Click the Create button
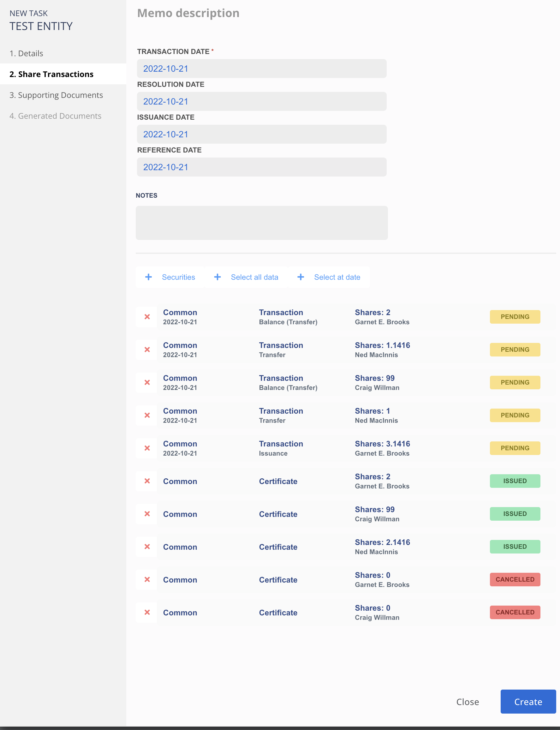Viewport: 560px width, 730px height. [528, 702]
